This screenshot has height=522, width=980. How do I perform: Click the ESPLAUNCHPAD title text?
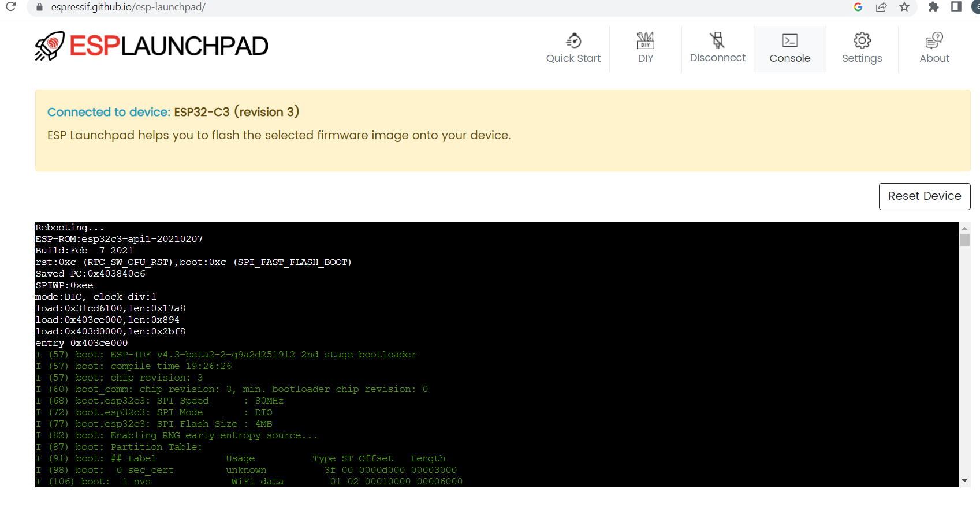169,46
